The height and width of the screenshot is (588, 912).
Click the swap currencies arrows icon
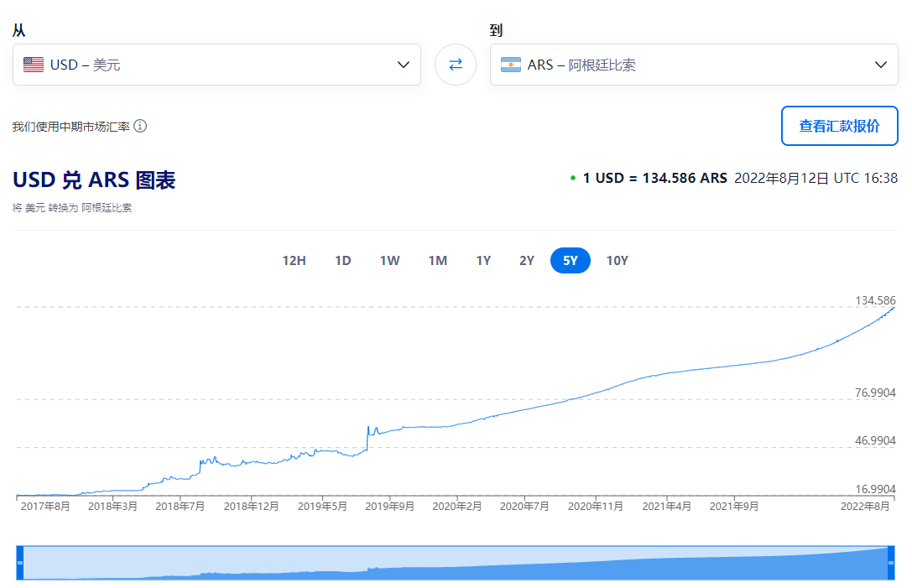pos(456,65)
